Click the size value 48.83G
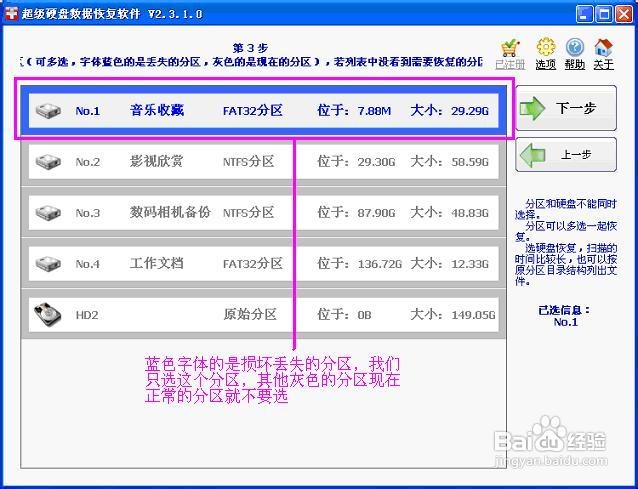Viewport: 638px width, 489px height. 470,213
